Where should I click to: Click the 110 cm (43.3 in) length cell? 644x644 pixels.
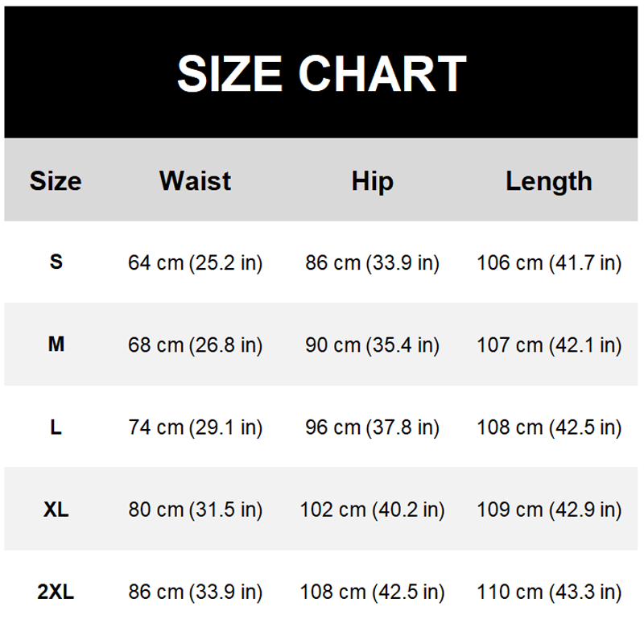point(549,592)
